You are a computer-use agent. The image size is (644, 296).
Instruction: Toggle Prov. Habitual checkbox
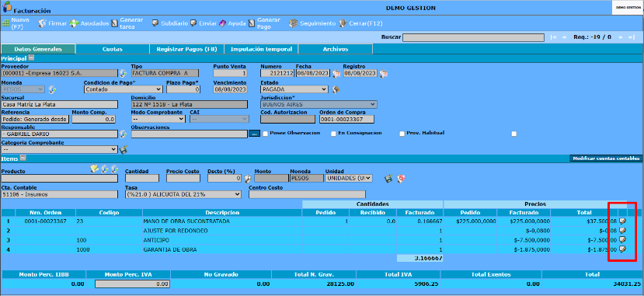(402, 134)
